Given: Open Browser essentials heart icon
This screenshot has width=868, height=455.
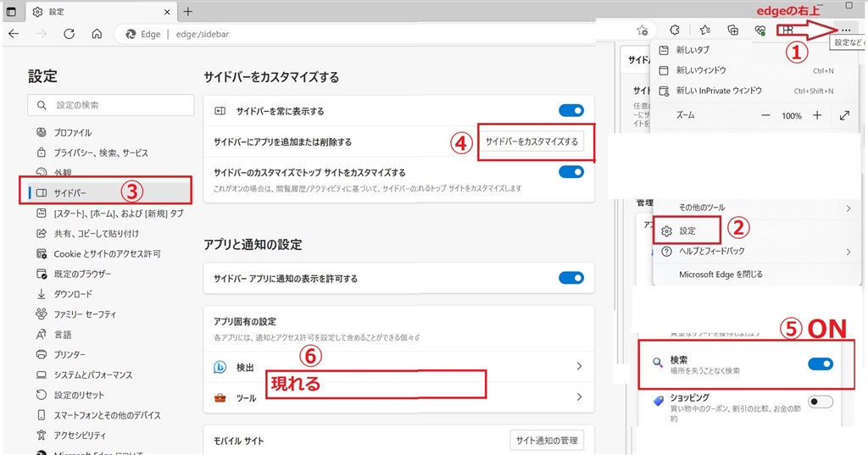Looking at the screenshot, I should tap(760, 30).
